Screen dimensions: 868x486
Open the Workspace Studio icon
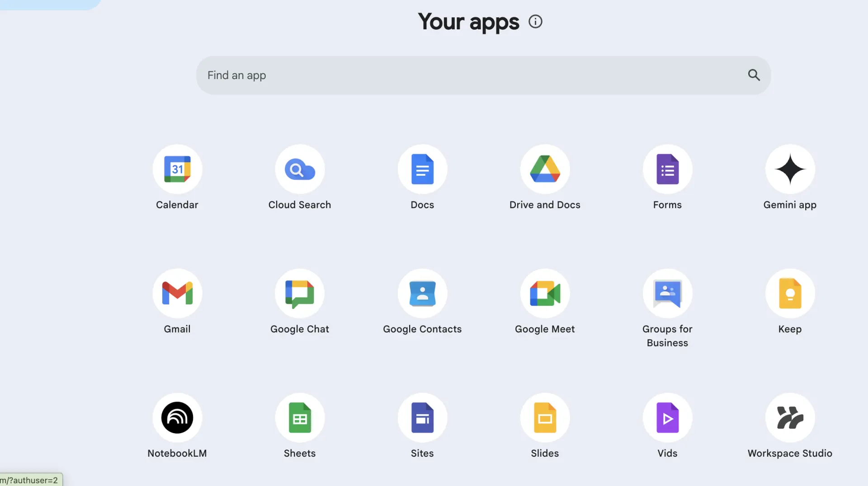click(x=790, y=417)
